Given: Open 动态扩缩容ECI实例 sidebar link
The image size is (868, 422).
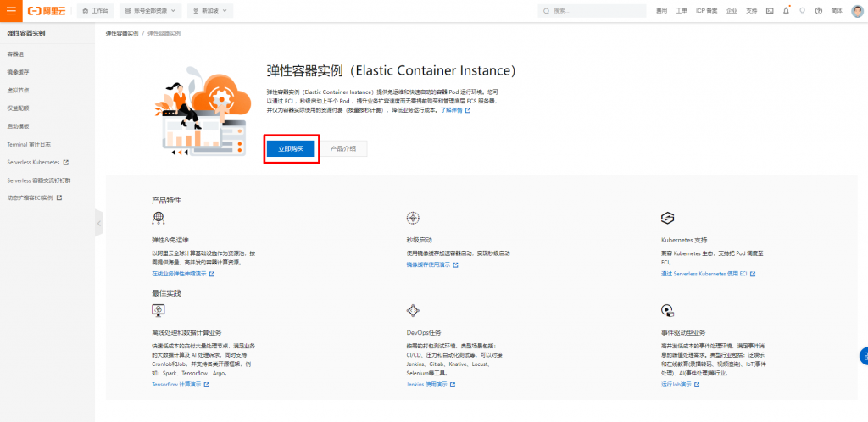Looking at the screenshot, I should point(34,197).
